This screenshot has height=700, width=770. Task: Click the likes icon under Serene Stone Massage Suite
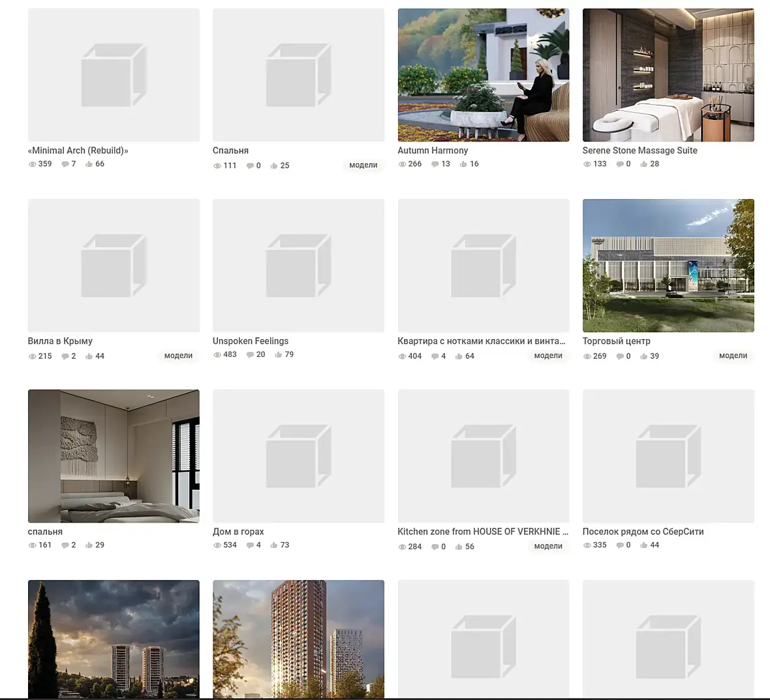click(x=644, y=164)
